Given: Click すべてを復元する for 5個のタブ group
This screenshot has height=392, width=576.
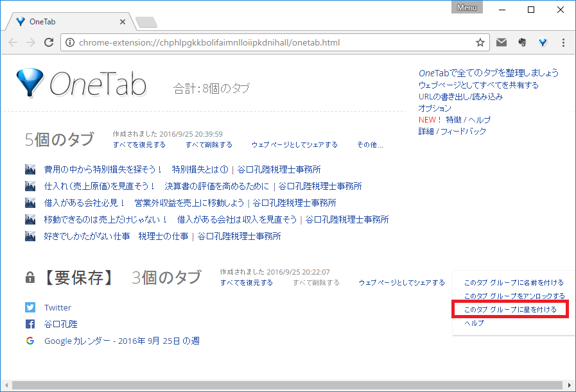Looking at the screenshot, I should pos(139,145).
